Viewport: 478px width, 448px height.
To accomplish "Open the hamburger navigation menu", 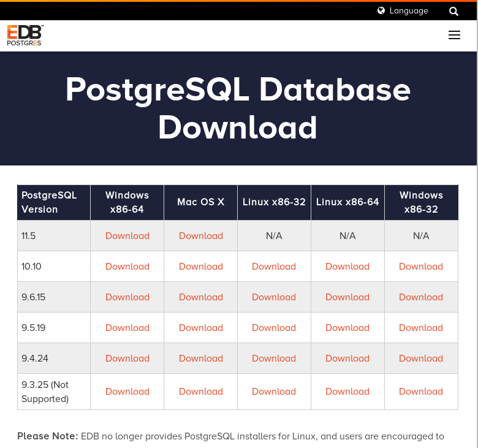I will tap(454, 36).
